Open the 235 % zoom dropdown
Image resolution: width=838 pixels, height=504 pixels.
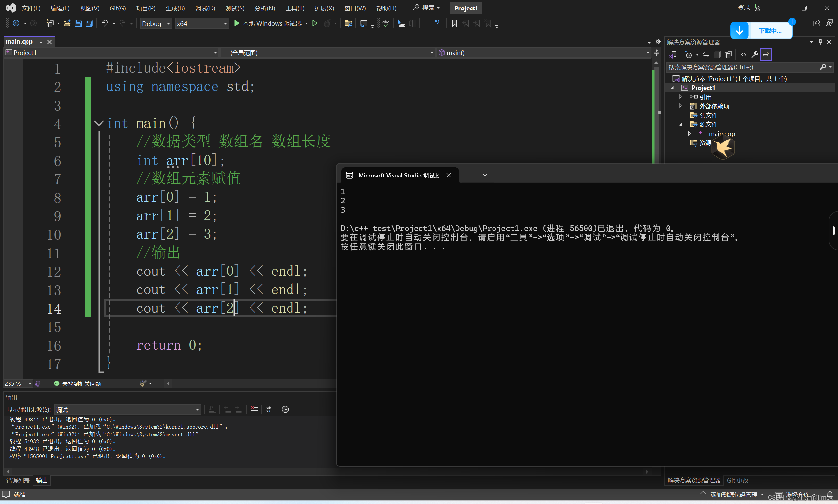tap(18, 384)
